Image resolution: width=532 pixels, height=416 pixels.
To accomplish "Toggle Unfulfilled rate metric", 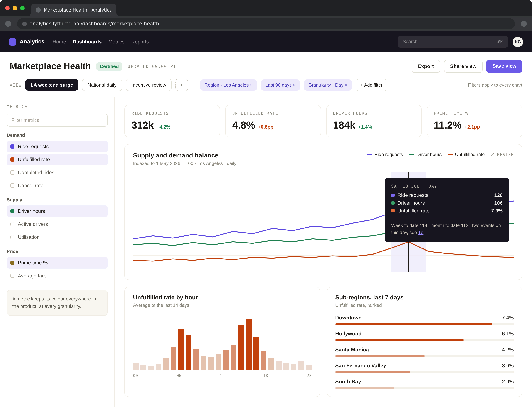I will (x=57, y=159).
